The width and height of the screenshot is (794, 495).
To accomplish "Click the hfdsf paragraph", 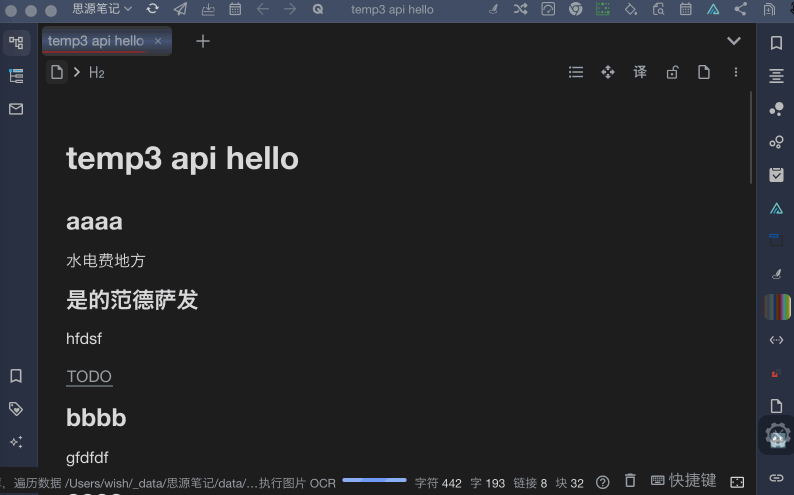I will [84, 339].
